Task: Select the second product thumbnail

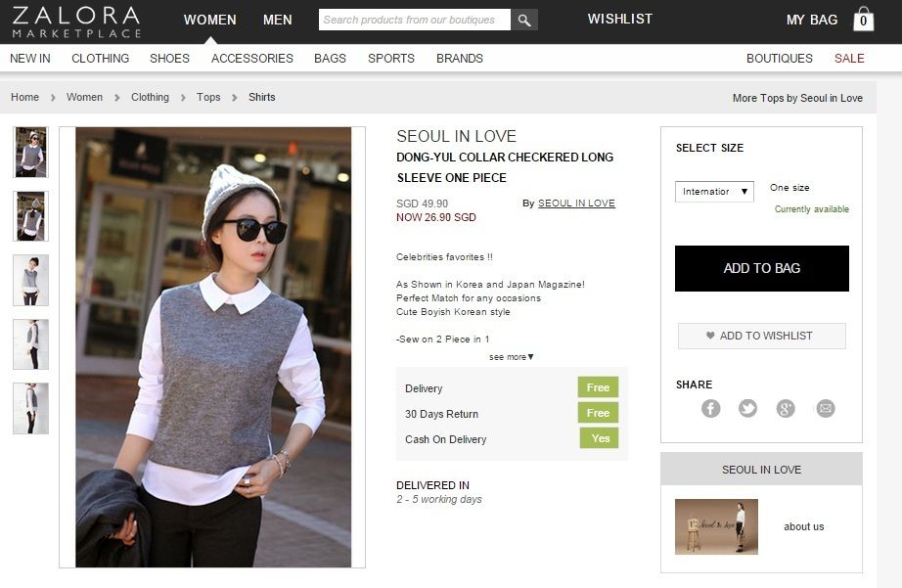Action: [x=30, y=216]
